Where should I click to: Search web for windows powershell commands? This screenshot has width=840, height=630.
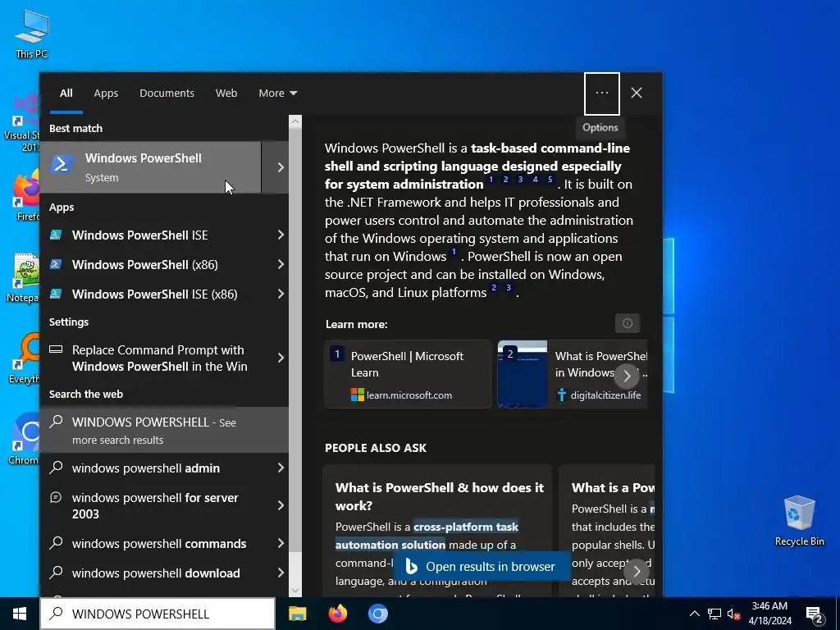[159, 544]
